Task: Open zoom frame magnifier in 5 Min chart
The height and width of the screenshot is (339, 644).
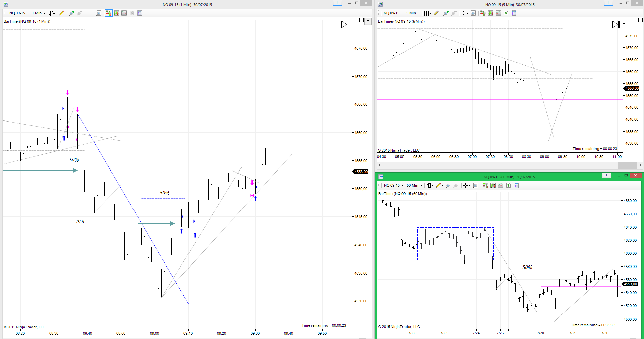Action: pos(473,13)
